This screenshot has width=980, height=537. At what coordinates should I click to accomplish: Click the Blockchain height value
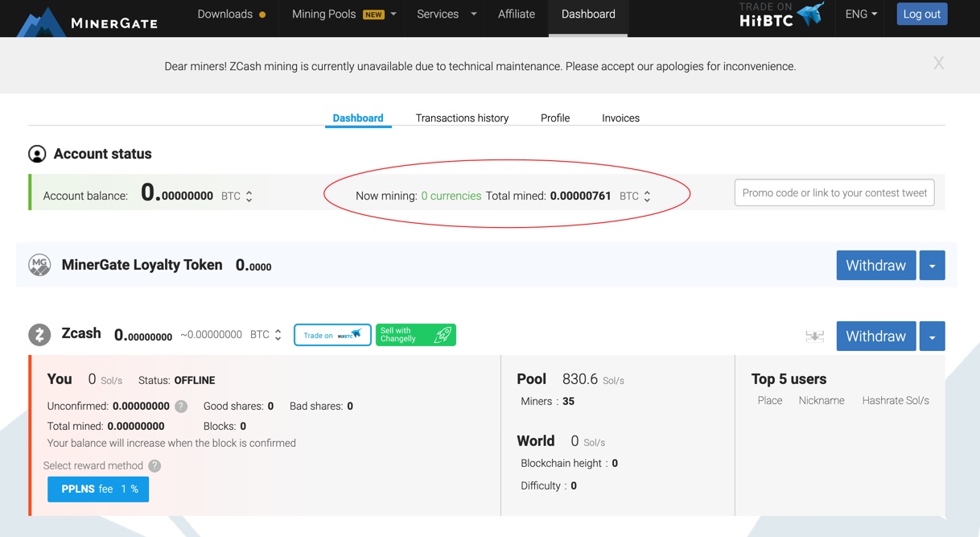tap(615, 464)
